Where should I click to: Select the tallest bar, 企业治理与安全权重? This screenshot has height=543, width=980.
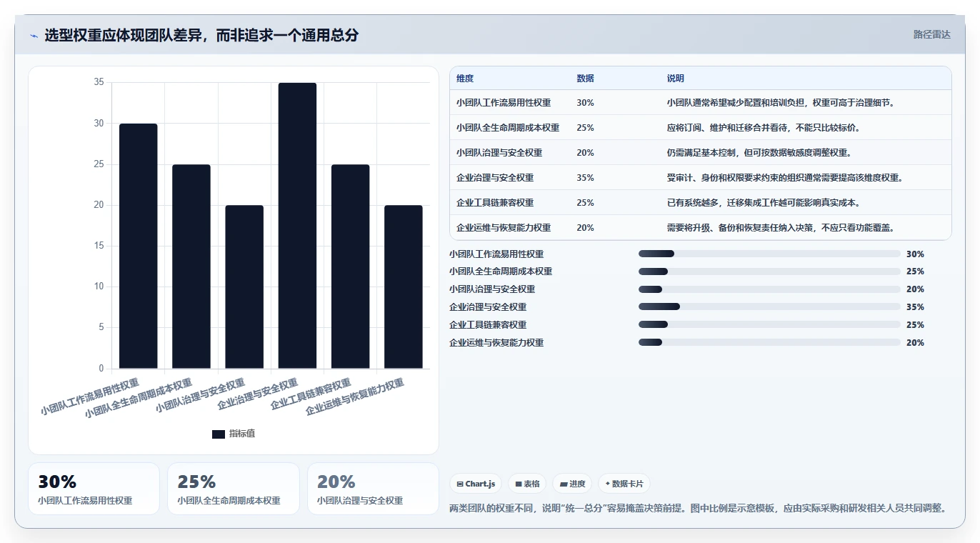click(x=297, y=226)
